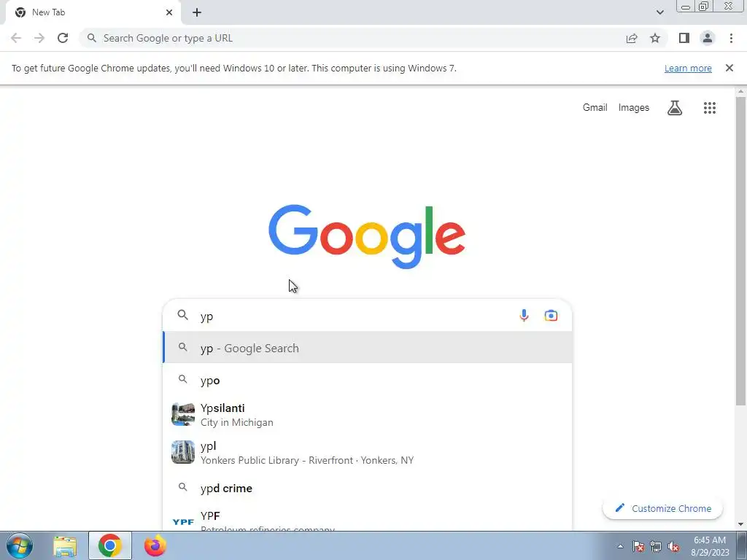Screen dimensions: 747x560
Task: Follow the Learn more link
Action: [688, 68]
